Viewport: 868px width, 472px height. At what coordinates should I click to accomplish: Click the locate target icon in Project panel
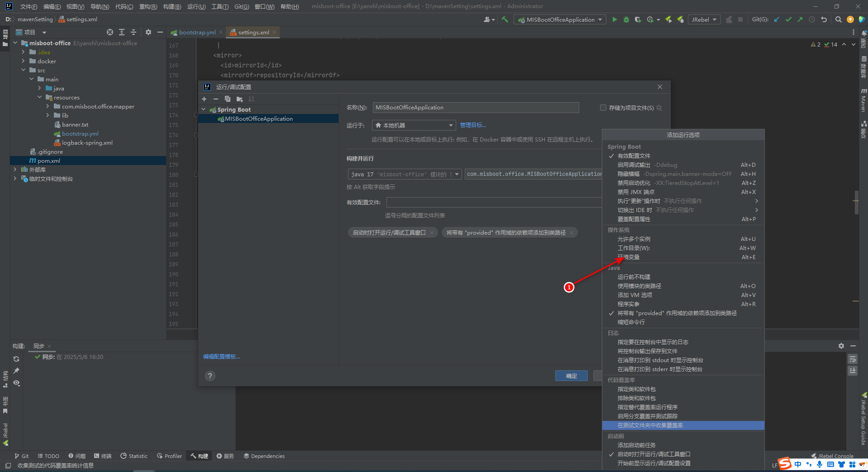click(x=110, y=32)
